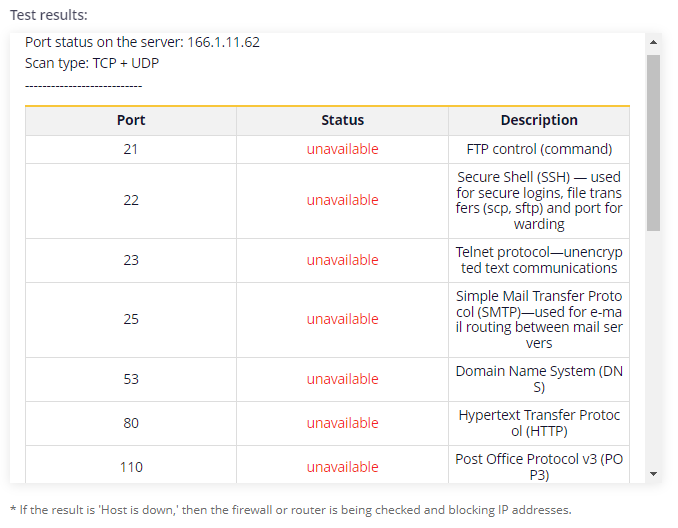Click the vertical scrollbar thumb
This screenshot has height=528, width=678.
[x=653, y=143]
